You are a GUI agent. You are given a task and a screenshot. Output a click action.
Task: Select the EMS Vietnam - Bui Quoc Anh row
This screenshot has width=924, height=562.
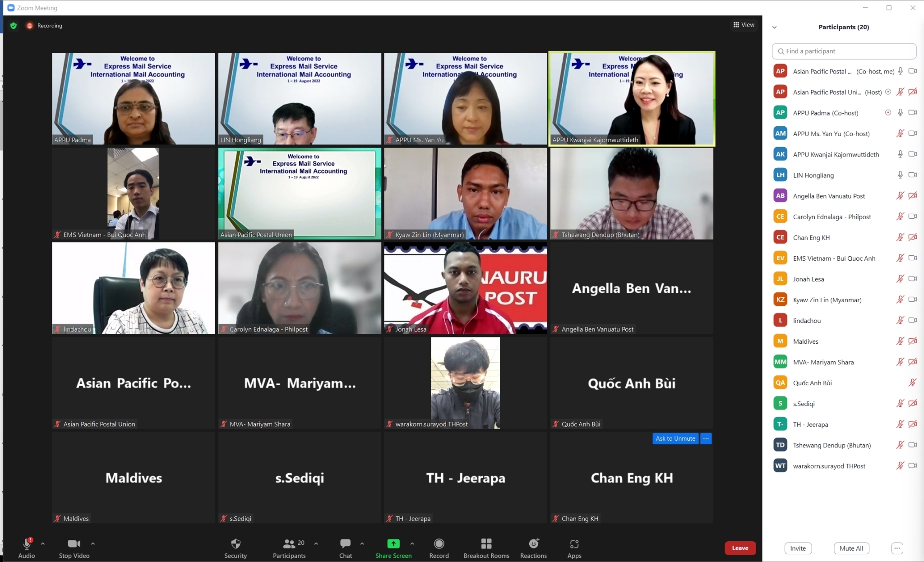[x=844, y=258]
